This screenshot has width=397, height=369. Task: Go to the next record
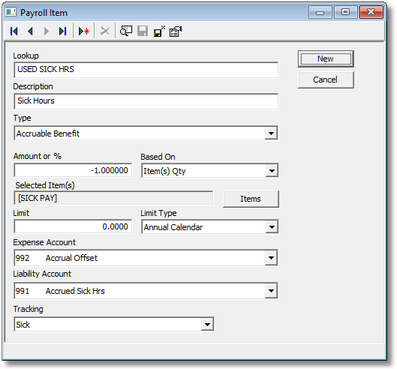pos(46,31)
